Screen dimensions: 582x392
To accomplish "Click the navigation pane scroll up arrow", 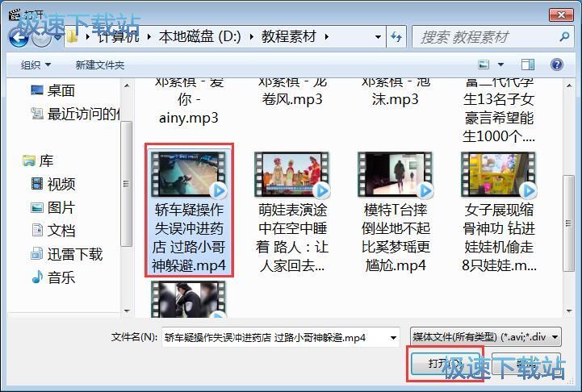I will pos(127,86).
